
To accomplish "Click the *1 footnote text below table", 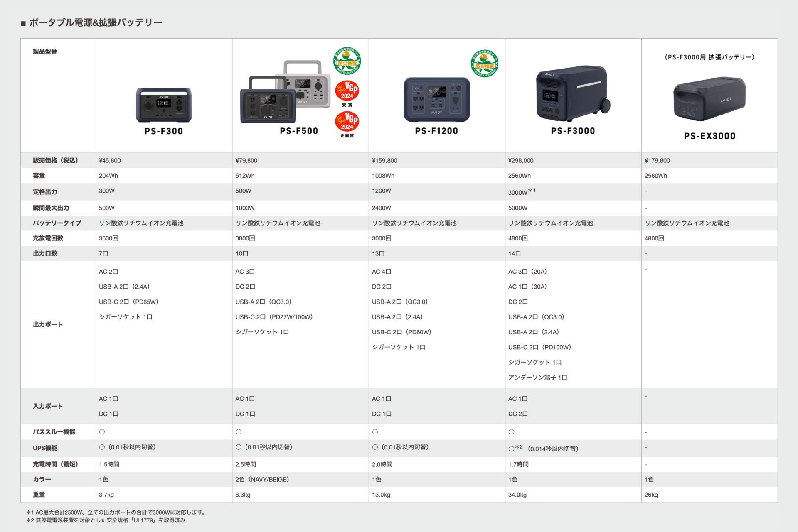I will [116, 512].
